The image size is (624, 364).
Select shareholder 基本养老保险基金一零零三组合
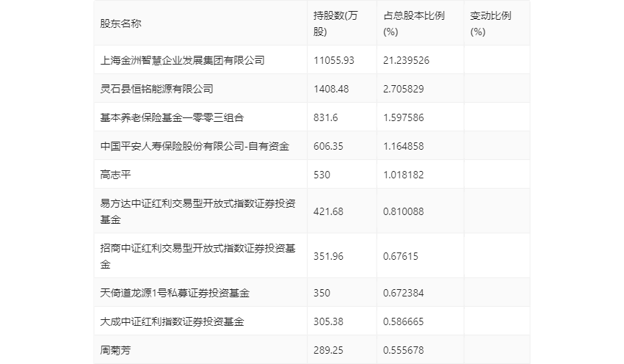click(172, 117)
